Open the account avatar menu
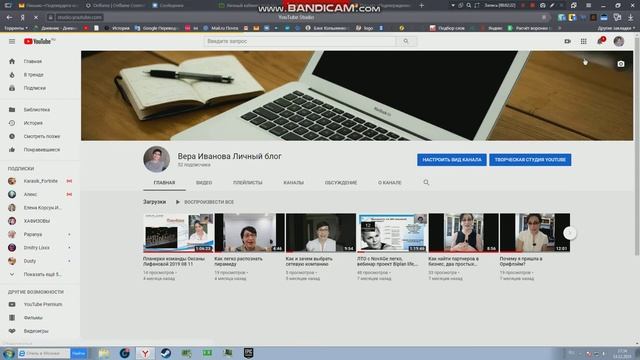Viewport: 640px width, 360px height. 619,41
